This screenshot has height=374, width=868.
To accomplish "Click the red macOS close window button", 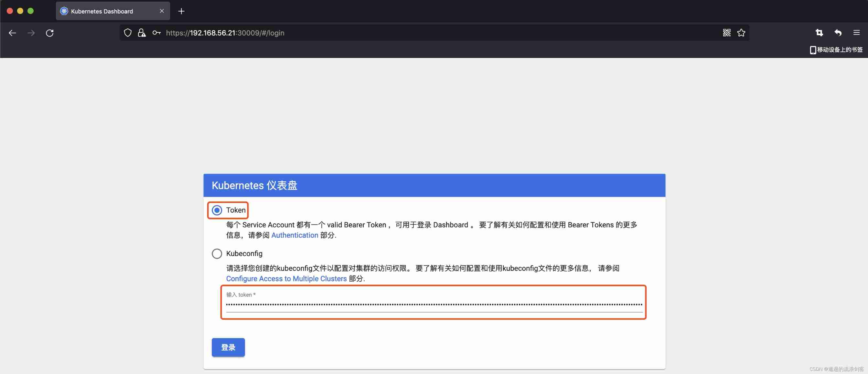I will click(x=10, y=11).
